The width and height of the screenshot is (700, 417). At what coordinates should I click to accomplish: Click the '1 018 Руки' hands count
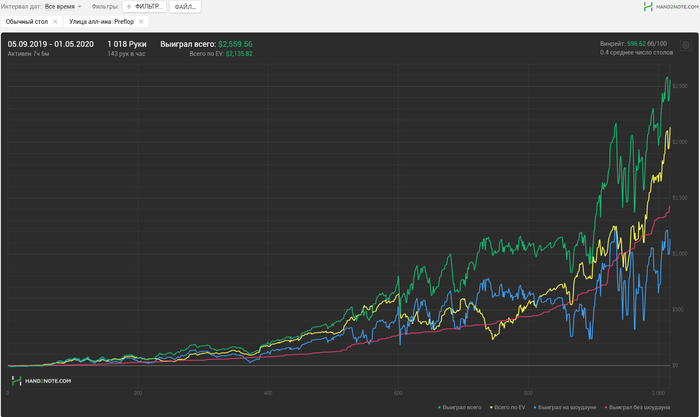pyautogui.click(x=127, y=44)
